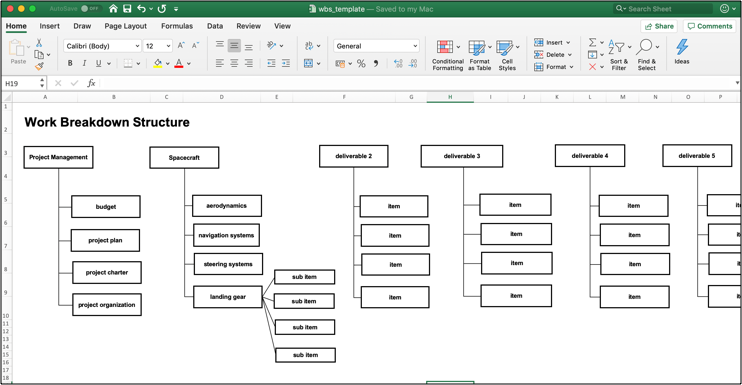Select column H header
The image size is (742, 385).
(x=450, y=97)
